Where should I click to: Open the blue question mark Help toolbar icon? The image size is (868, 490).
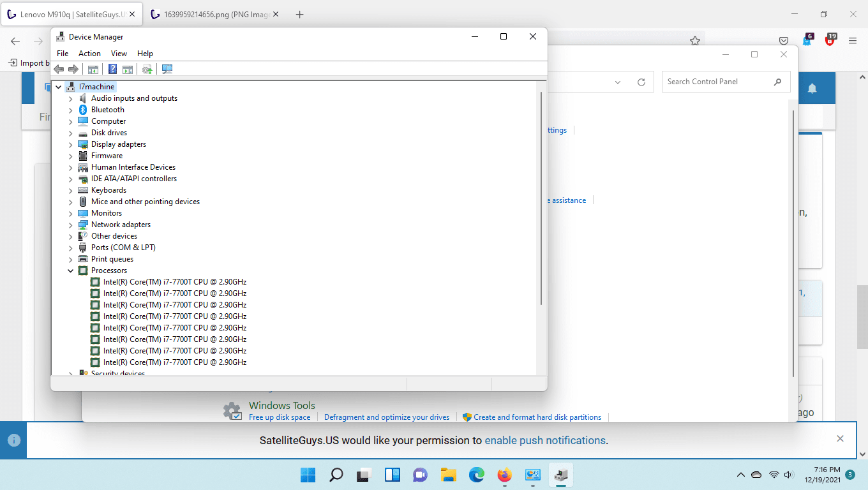pos(113,69)
